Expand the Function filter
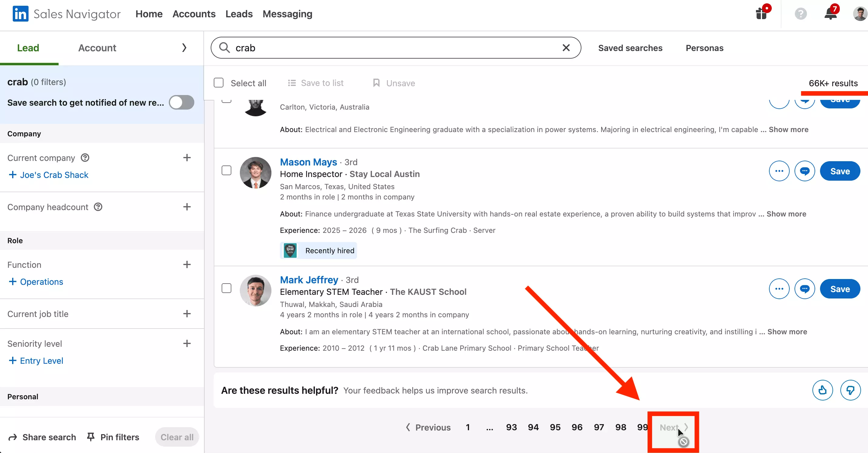The width and height of the screenshot is (868, 453). tap(187, 264)
